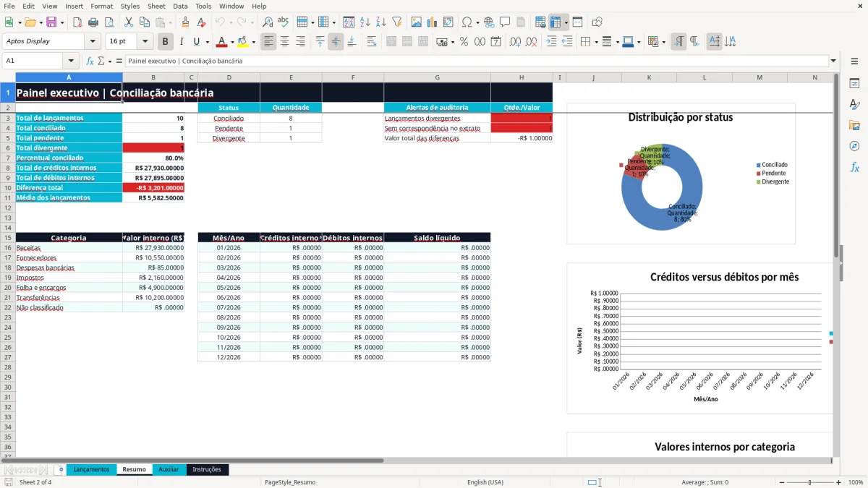
Task: Click the Sort ascending icon
Action: 365,22
